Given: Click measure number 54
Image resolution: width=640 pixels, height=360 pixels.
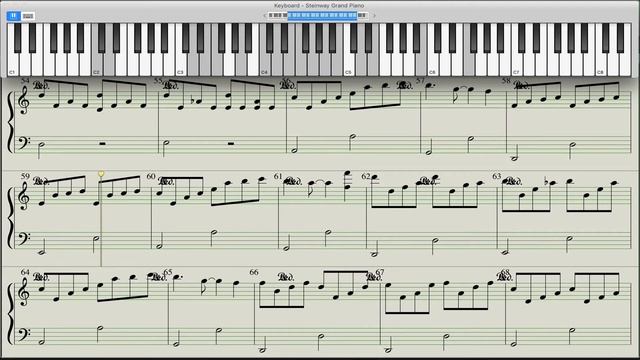Looking at the screenshot, I should click(x=25, y=80).
